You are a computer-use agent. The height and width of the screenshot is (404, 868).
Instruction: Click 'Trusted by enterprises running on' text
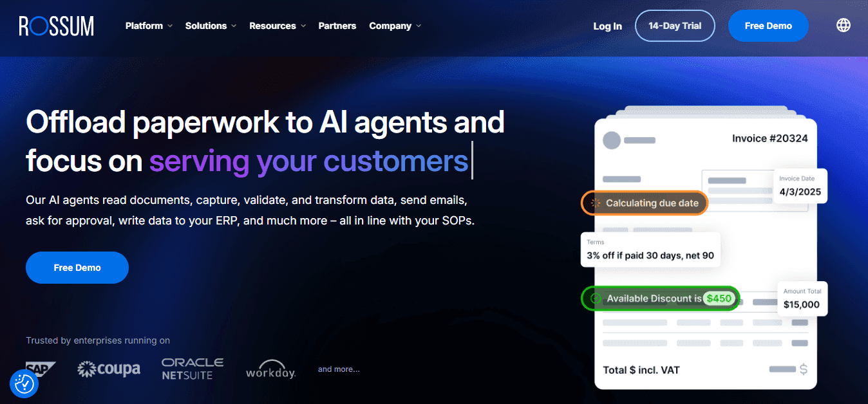(x=98, y=340)
